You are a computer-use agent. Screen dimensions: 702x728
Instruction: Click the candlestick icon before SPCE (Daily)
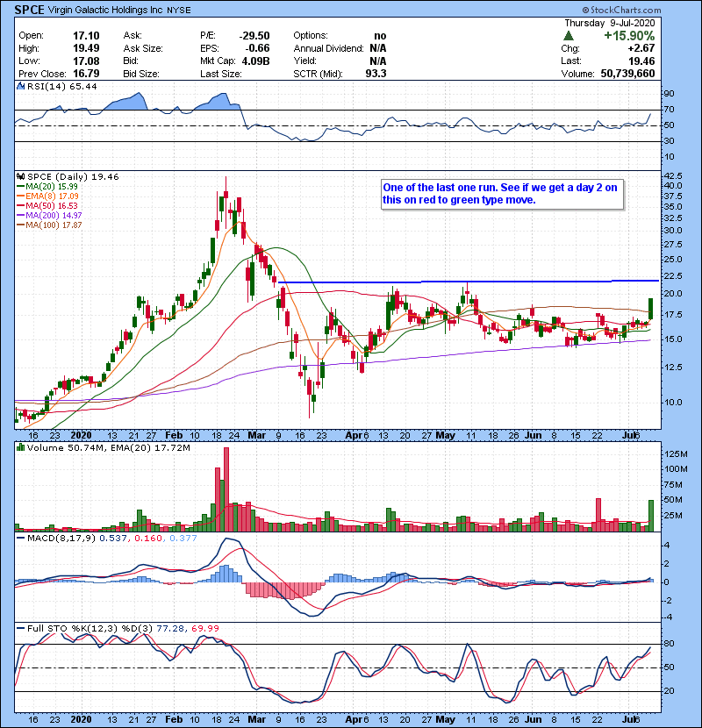(x=21, y=176)
